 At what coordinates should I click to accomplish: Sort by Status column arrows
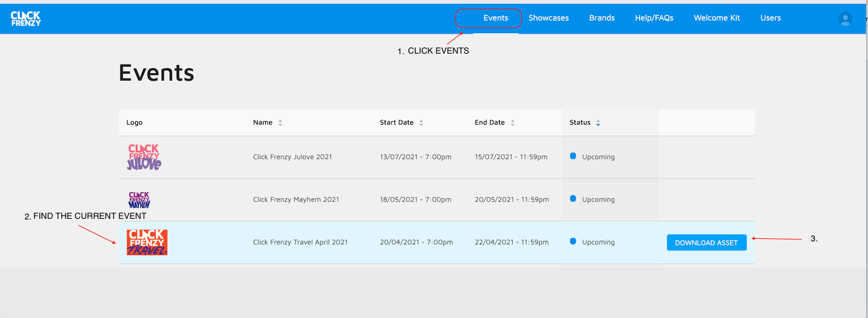click(598, 123)
